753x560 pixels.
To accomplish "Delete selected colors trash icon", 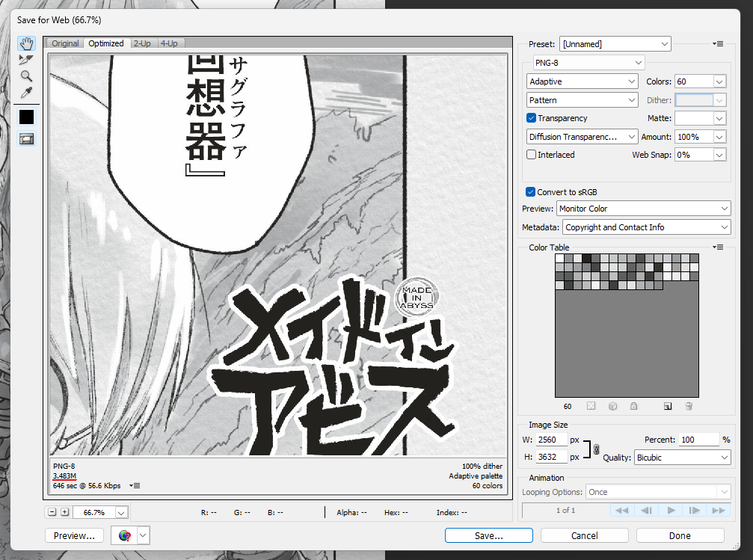I will click(689, 406).
